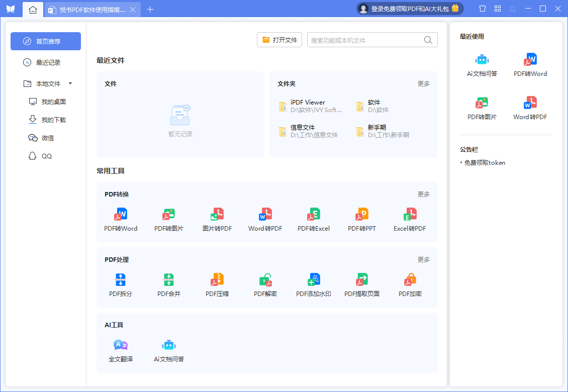Image resolution: width=568 pixels, height=392 pixels.
Task: Open 我的下载 in the sidebar
Action: point(47,120)
